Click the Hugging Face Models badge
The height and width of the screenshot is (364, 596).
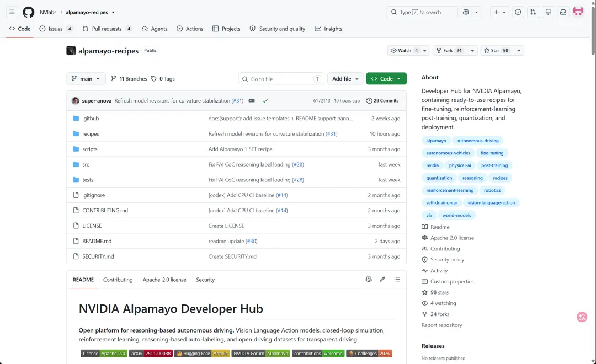(x=202, y=354)
